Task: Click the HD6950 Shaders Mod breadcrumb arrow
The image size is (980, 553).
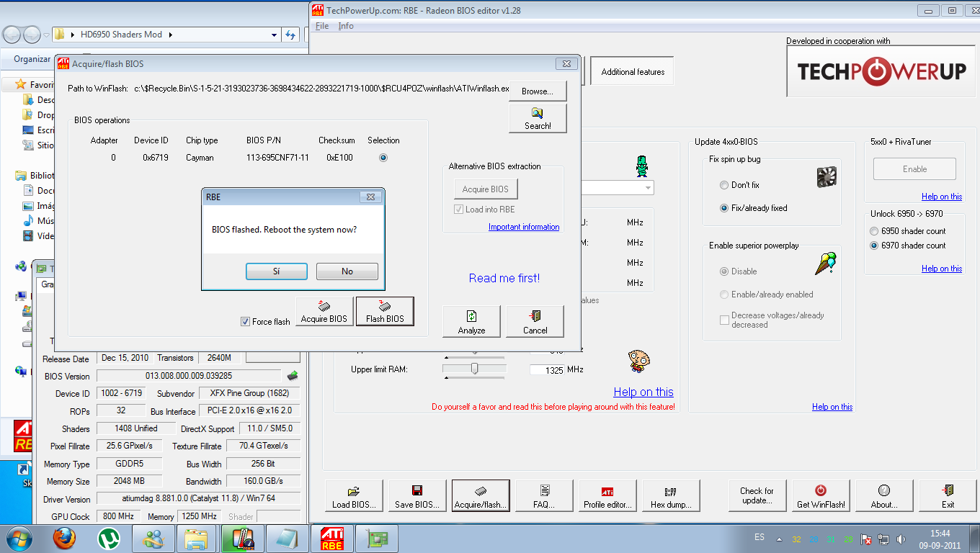Action: (171, 35)
